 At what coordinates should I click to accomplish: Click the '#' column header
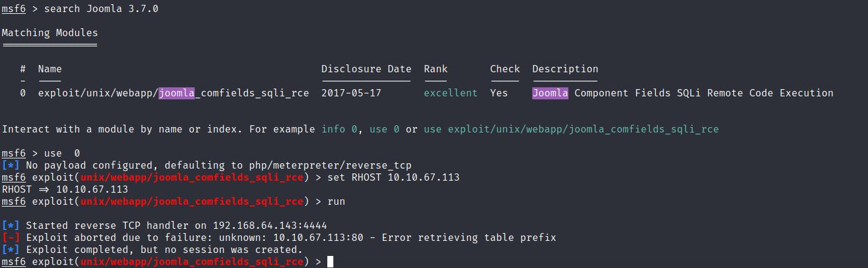point(23,69)
